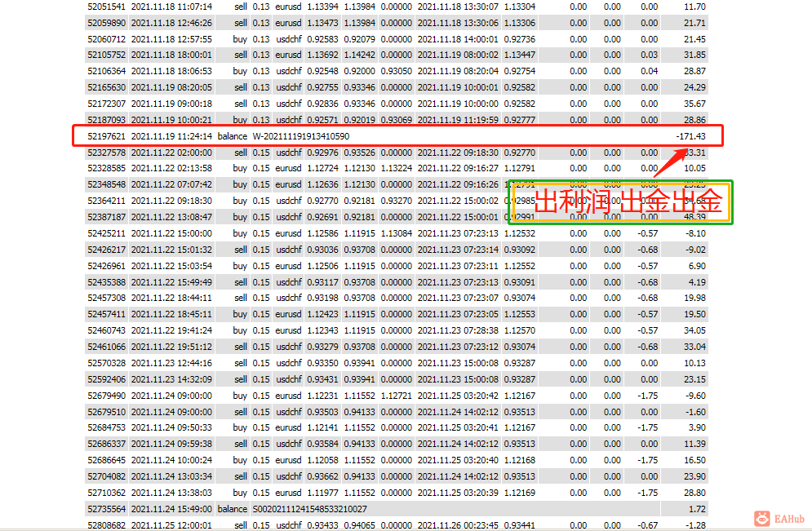The image size is (812, 531).
Task: Click close time 2021.11.25 03:20:42
Action: pos(458,396)
